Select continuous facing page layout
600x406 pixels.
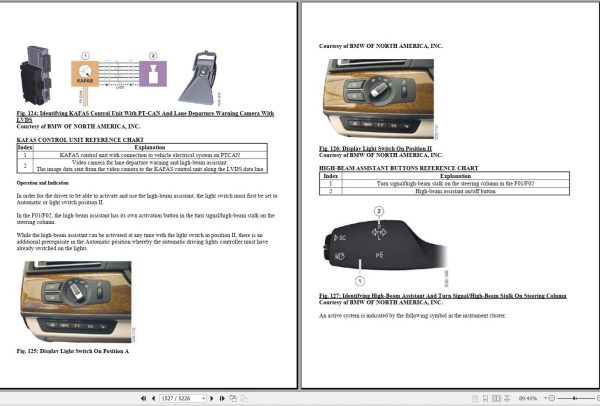click(507, 398)
